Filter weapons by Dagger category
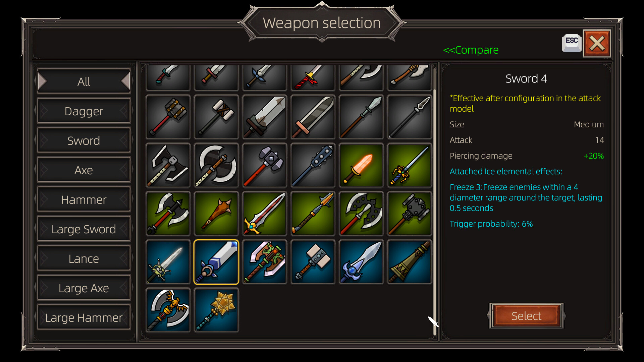 pyautogui.click(x=84, y=111)
